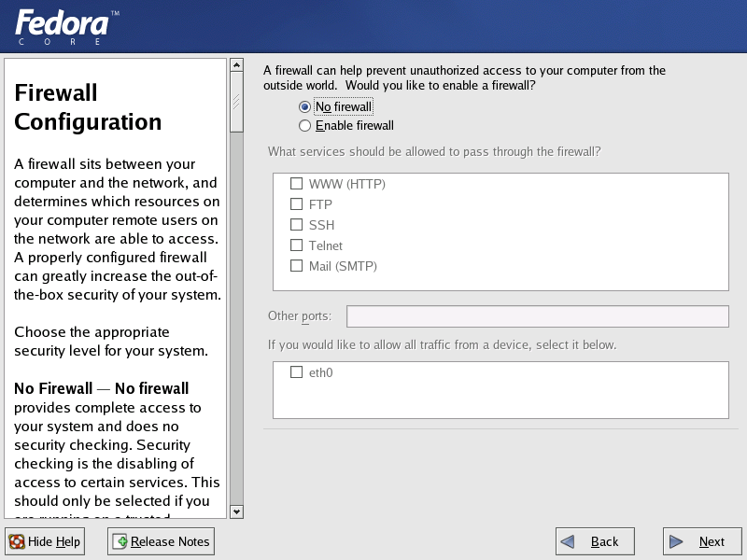Toggle the Telnet checkbox
Screen dimensions: 747x560
tap(296, 245)
